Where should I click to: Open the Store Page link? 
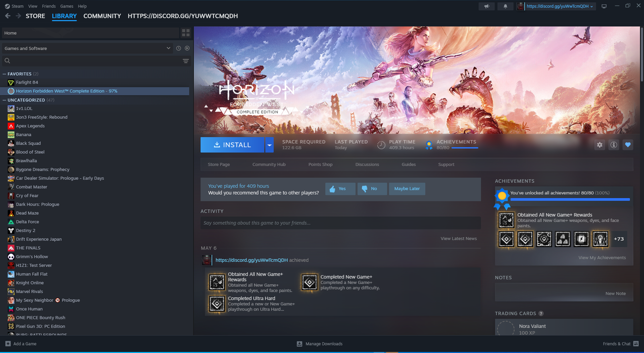click(x=219, y=164)
